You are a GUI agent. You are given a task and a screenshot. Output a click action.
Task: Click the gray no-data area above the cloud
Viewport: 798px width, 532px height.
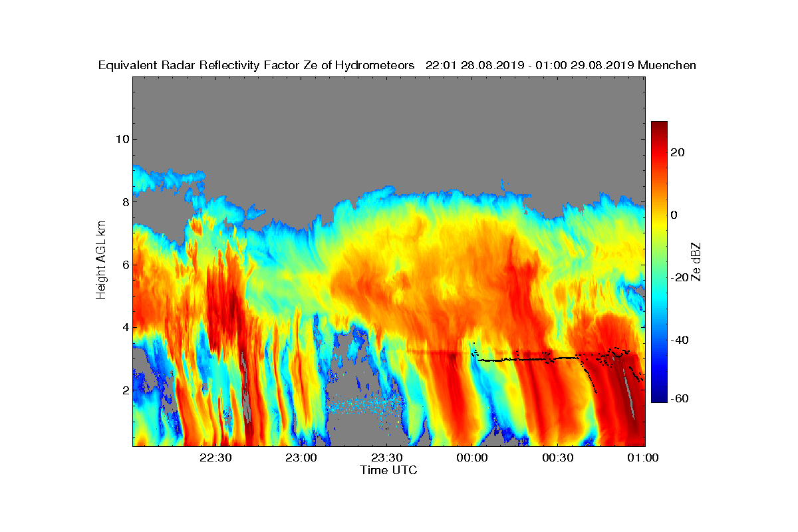[x=389, y=126]
